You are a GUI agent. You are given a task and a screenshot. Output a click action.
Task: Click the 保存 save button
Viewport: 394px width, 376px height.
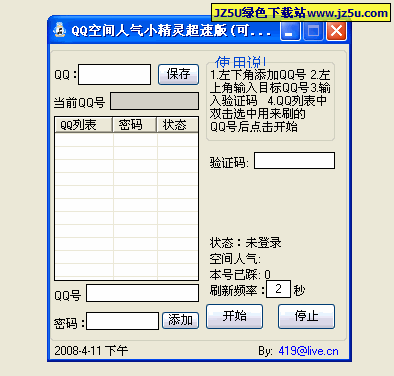pyautogui.click(x=178, y=74)
